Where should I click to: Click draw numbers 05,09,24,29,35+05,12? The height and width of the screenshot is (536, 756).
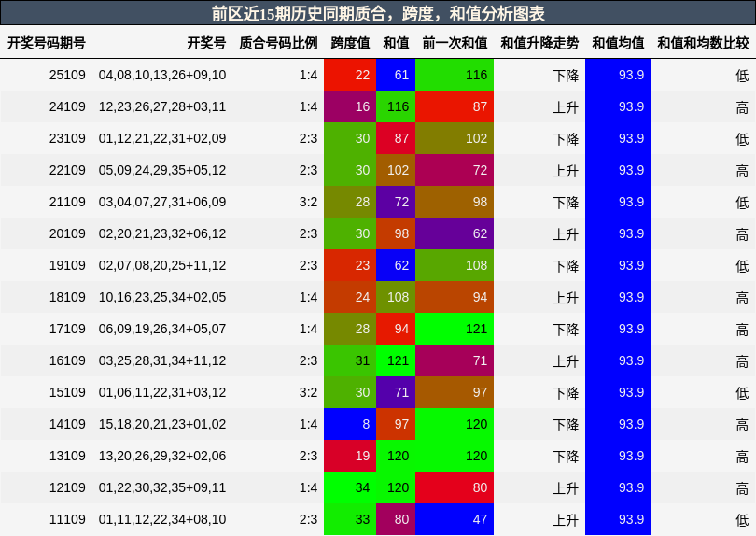tap(162, 170)
